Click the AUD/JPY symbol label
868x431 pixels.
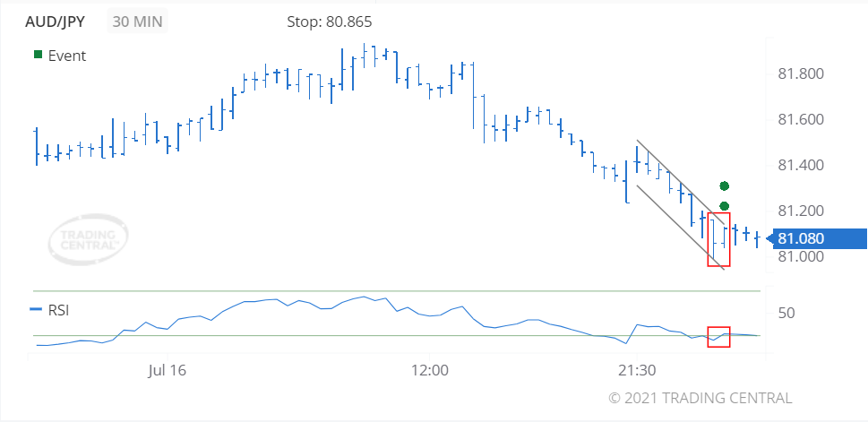click(x=55, y=22)
